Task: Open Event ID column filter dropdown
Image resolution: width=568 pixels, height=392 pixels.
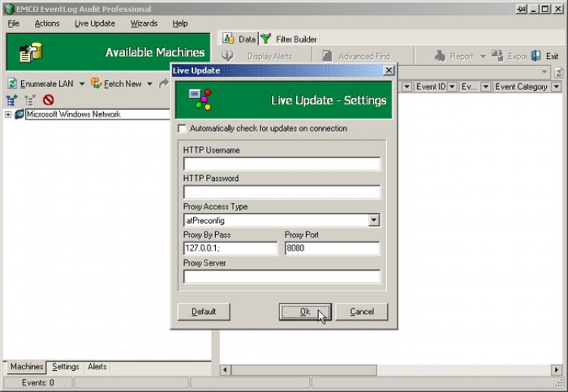Action: tap(451, 86)
